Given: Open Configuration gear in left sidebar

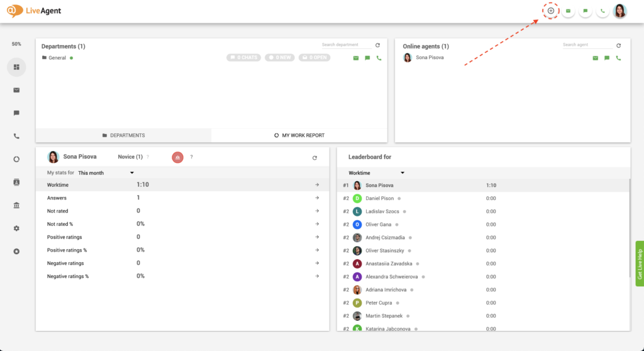Looking at the screenshot, I should tap(16, 228).
